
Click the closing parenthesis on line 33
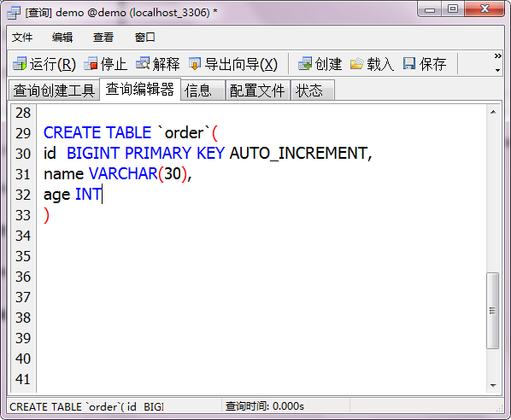(47, 215)
